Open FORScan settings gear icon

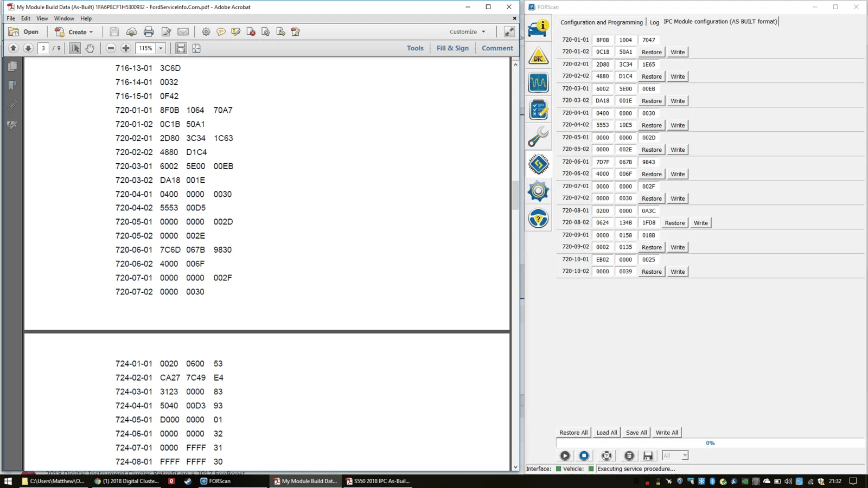(538, 191)
